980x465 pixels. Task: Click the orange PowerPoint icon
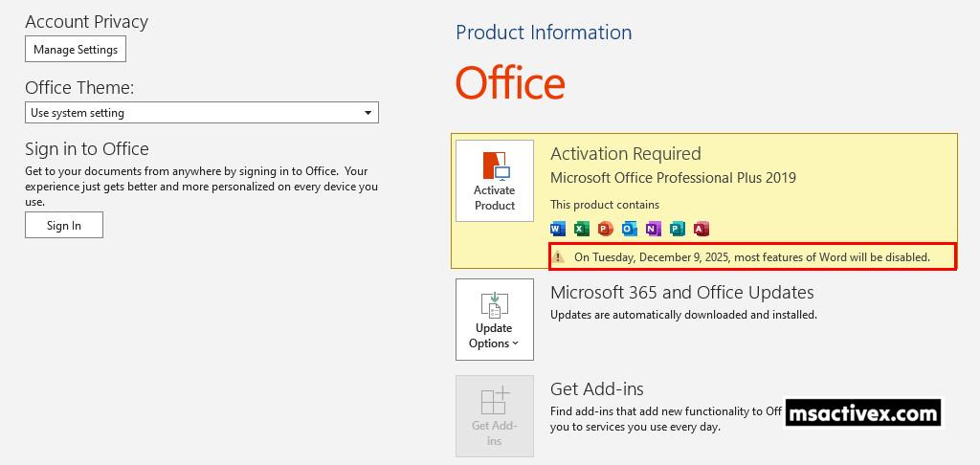pyautogui.click(x=605, y=229)
